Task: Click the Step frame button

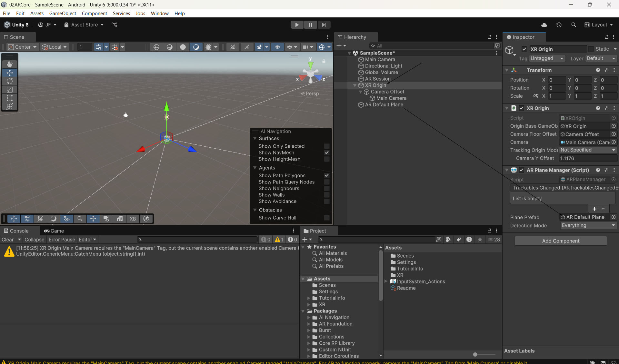Action: click(x=324, y=25)
